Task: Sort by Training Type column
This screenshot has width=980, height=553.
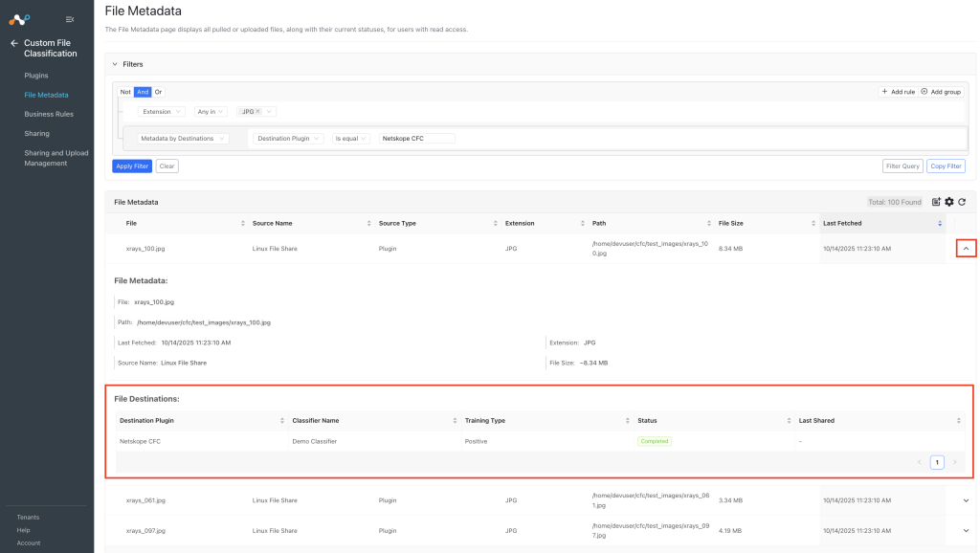Action: pos(628,421)
